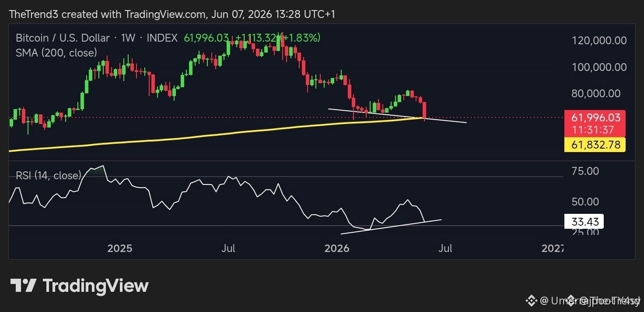Click the (+1.83%) change percentage
The image size is (644, 312).
tap(300, 38)
